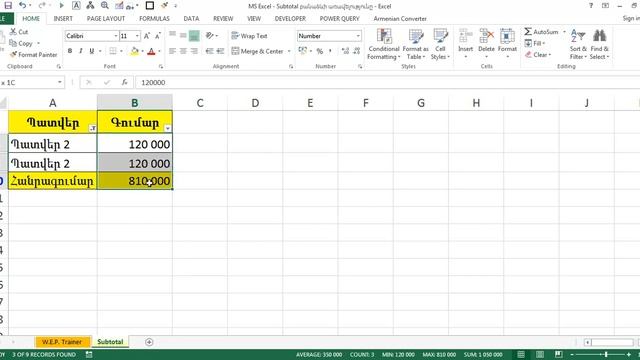Expand Merge & Center options arrow
The height and width of the screenshot is (360, 640).
[x=289, y=51]
